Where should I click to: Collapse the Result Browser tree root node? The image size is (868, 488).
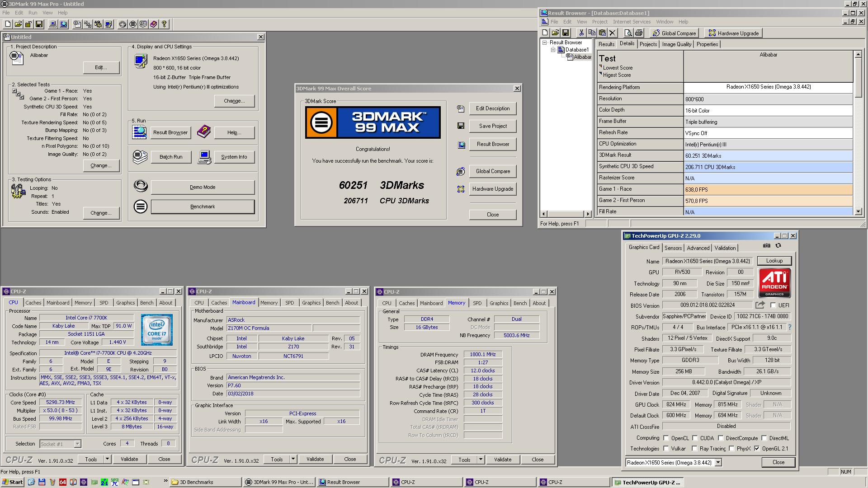[545, 42]
